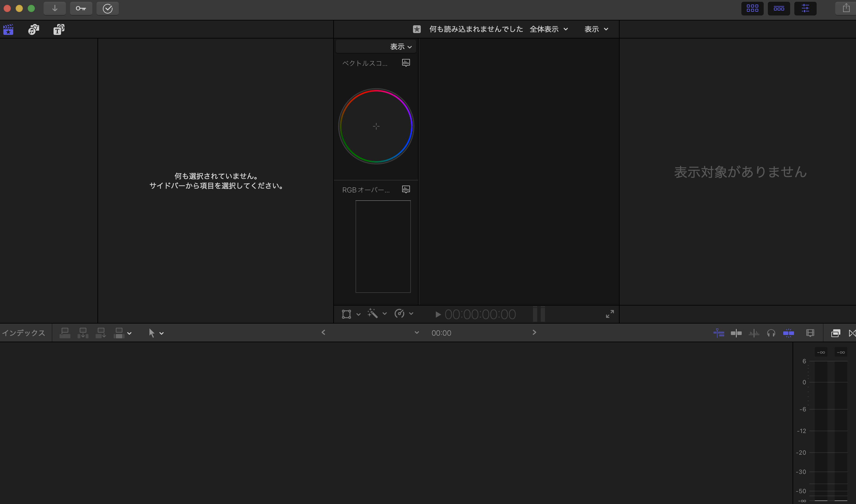
Task: Toggle the inspector panel visibility button
Action: pos(805,8)
